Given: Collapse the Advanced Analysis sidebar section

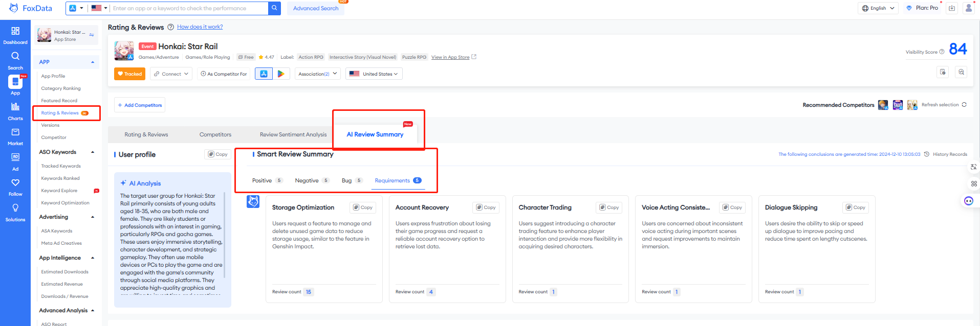Looking at the screenshot, I should [93, 311].
